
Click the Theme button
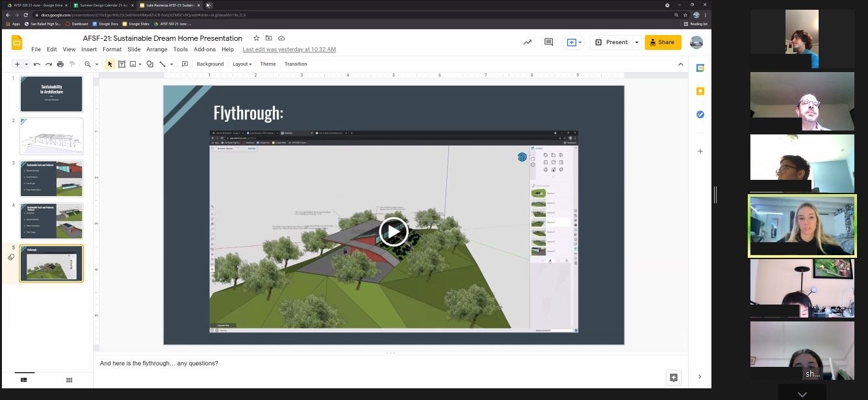coord(268,64)
